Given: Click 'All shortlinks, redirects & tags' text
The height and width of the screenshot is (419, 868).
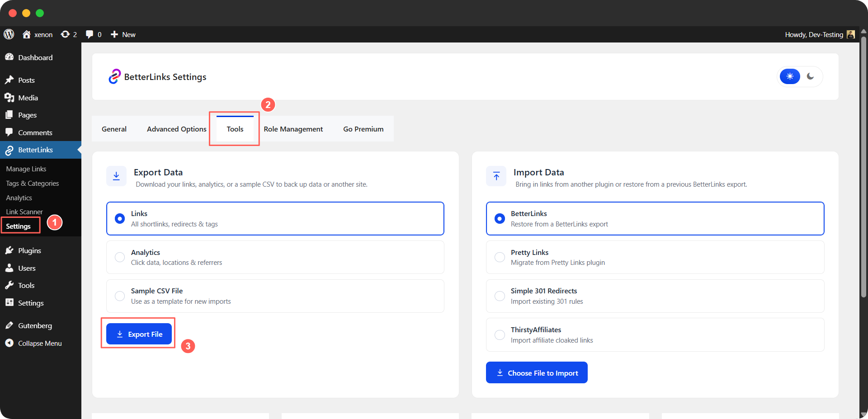Looking at the screenshot, I should click(175, 224).
